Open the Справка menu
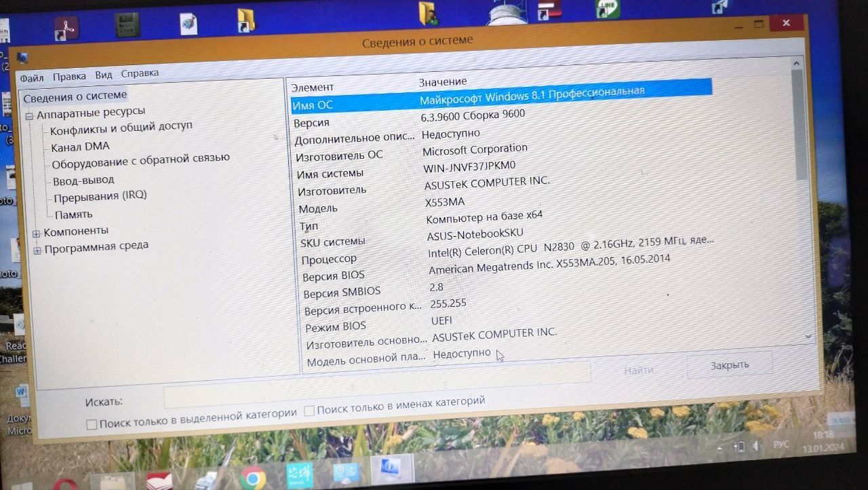Screen dimensions: 868x490 click(140, 73)
